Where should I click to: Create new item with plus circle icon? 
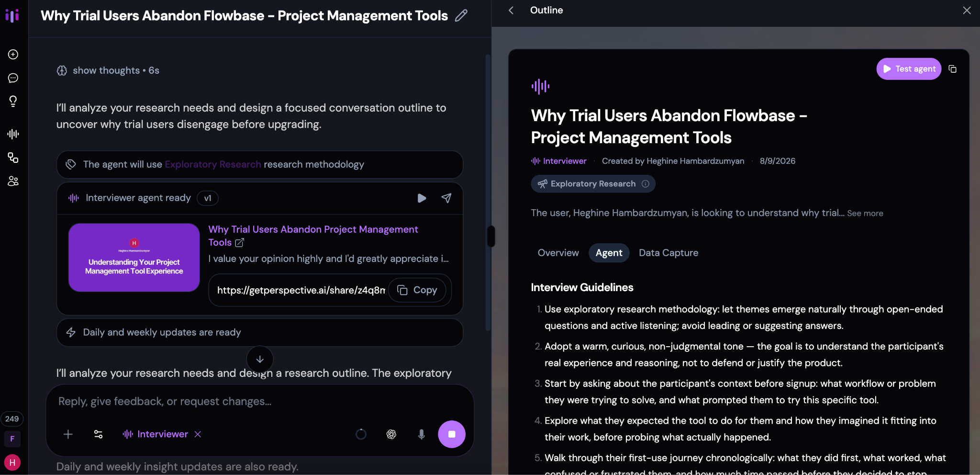point(13,55)
